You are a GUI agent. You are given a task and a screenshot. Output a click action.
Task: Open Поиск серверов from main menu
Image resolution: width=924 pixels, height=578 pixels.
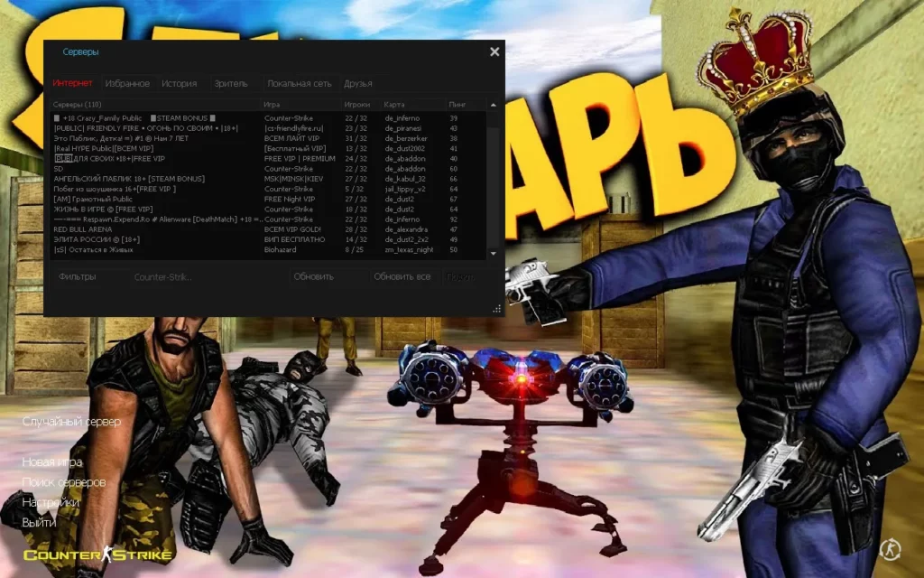pyautogui.click(x=64, y=482)
